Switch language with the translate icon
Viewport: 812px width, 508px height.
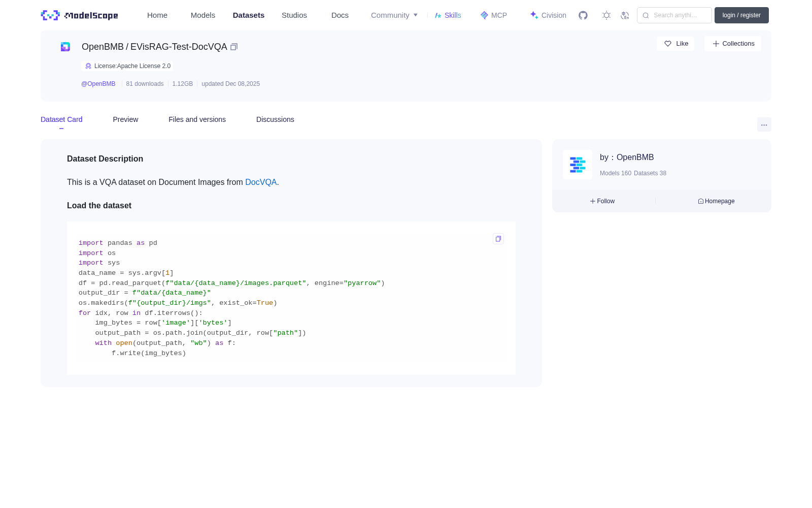[625, 15]
